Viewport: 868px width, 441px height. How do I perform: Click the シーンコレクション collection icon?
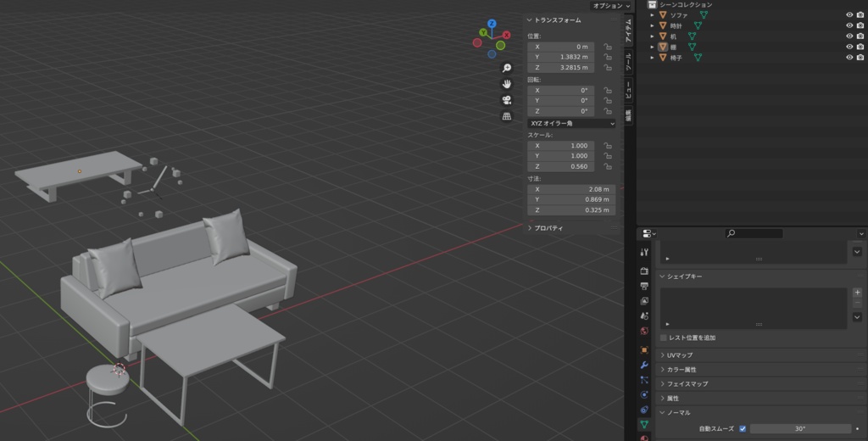652,4
